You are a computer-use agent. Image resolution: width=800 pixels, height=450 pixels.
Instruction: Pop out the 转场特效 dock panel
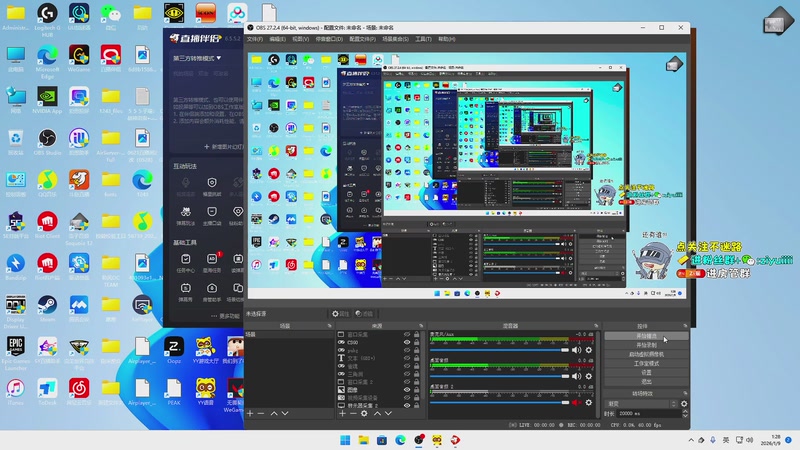[685, 393]
